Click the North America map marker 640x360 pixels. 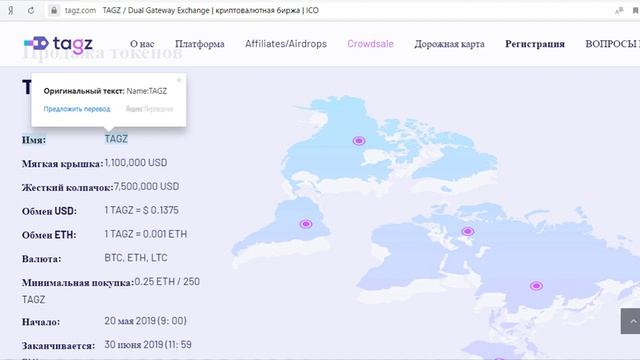tap(359, 141)
